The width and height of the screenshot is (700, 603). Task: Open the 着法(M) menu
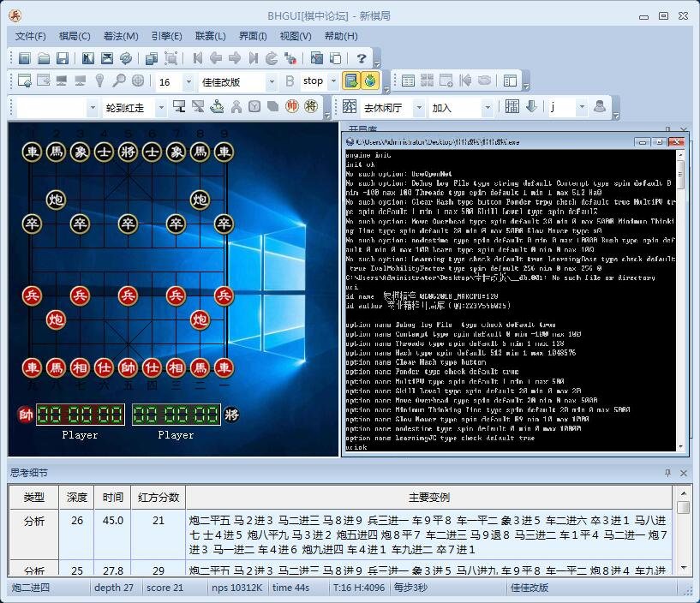[x=121, y=36]
